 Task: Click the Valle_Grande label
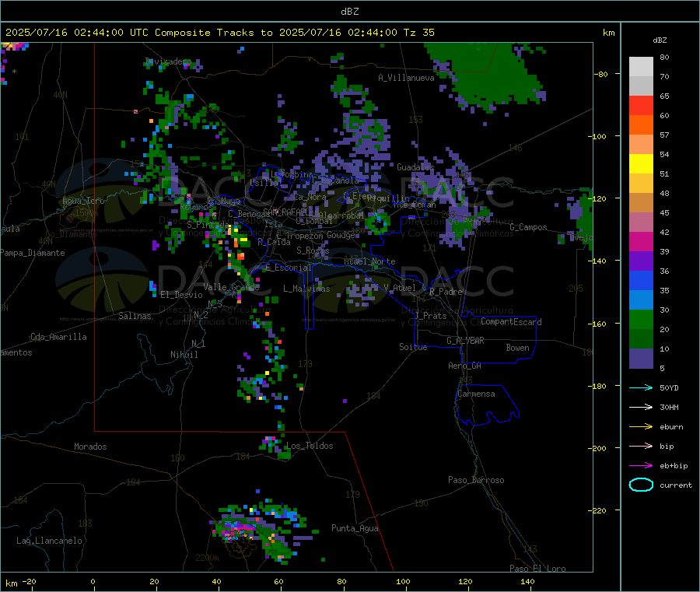[231, 287]
